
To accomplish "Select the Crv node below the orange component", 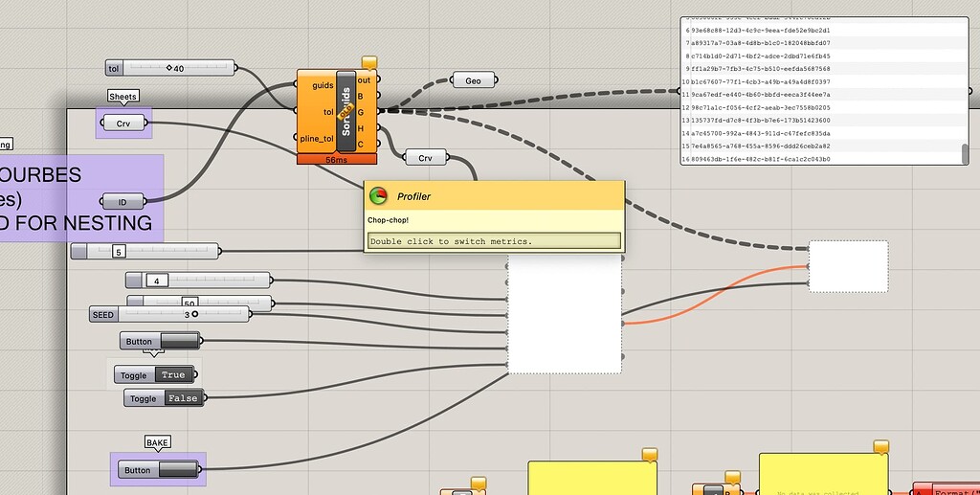I will coord(426,157).
